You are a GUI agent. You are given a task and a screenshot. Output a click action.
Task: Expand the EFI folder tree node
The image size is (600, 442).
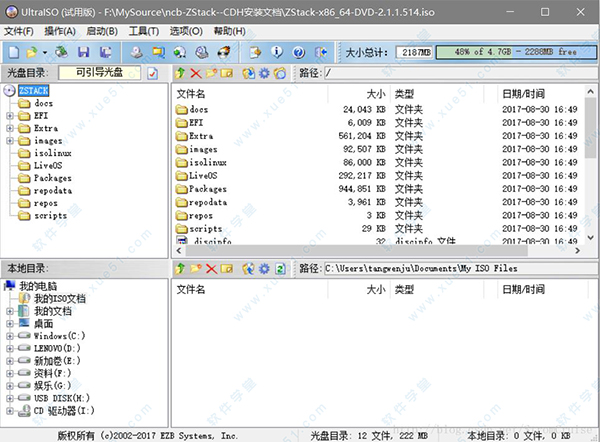pos(10,115)
